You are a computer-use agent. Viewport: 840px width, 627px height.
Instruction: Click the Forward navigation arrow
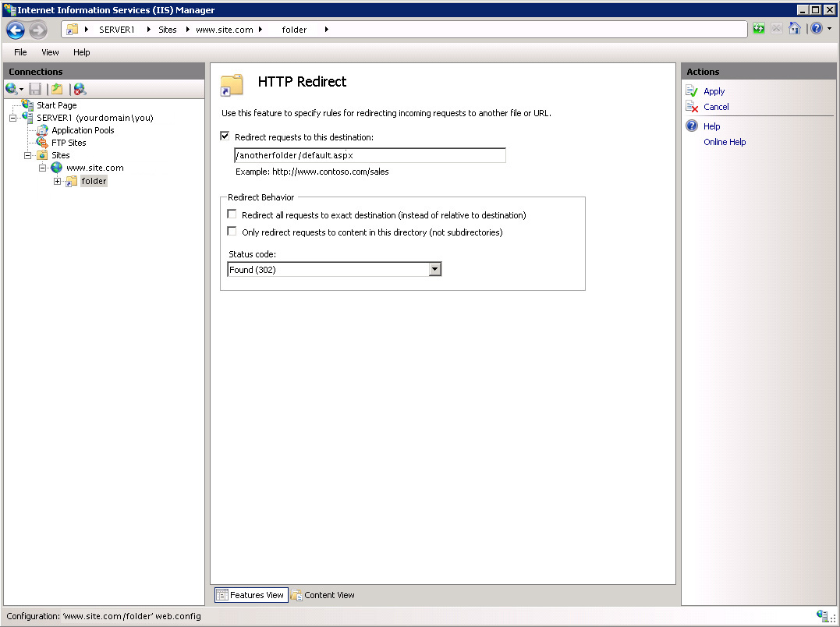click(x=37, y=30)
